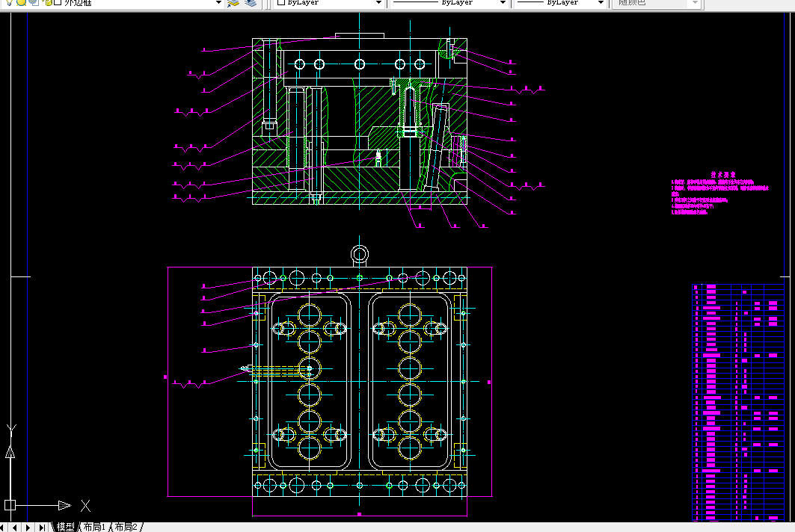The height and width of the screenshot is (532, 795).
Task: Select the lifting eye ring in plan view
Action: click(360, 254)
